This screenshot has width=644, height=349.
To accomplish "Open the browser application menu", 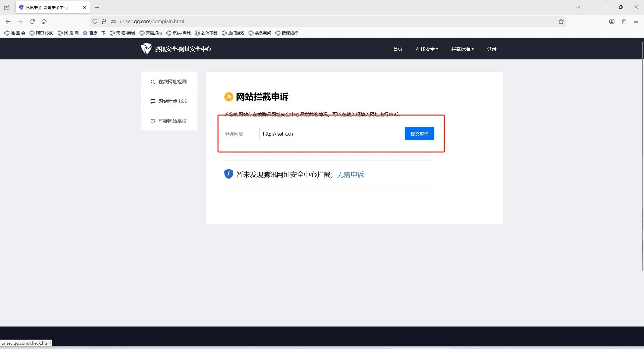I will (x=636, y=21).
